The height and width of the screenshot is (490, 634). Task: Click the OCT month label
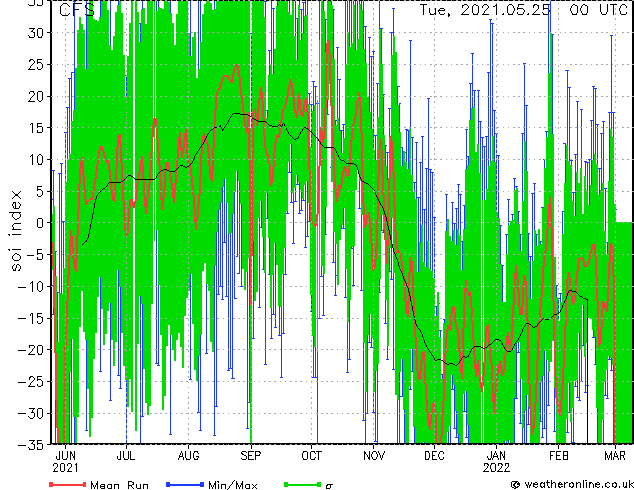coord(312,456)
